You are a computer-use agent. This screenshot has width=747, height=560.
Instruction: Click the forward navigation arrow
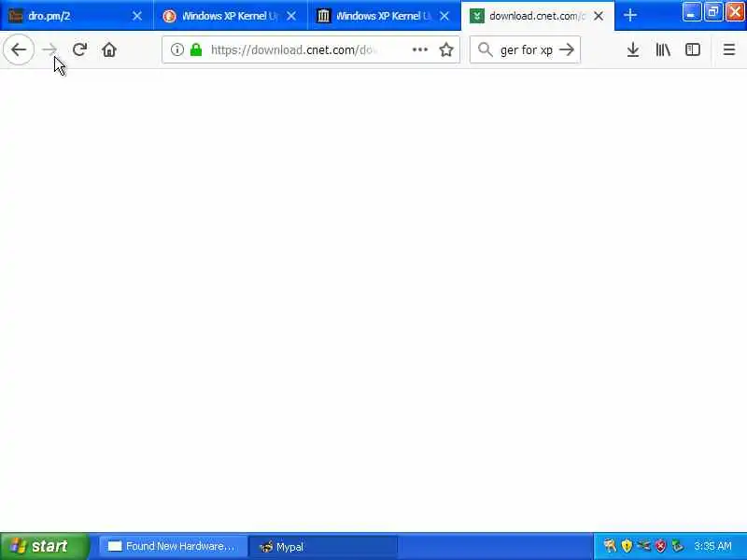[49, 49]
